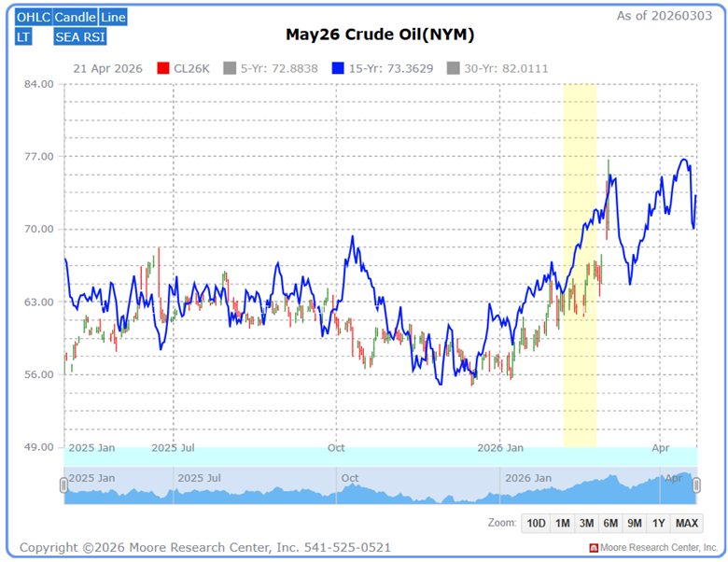
Task: Click the '2025 Jul' x-axis label
Action: pos(174,448)
